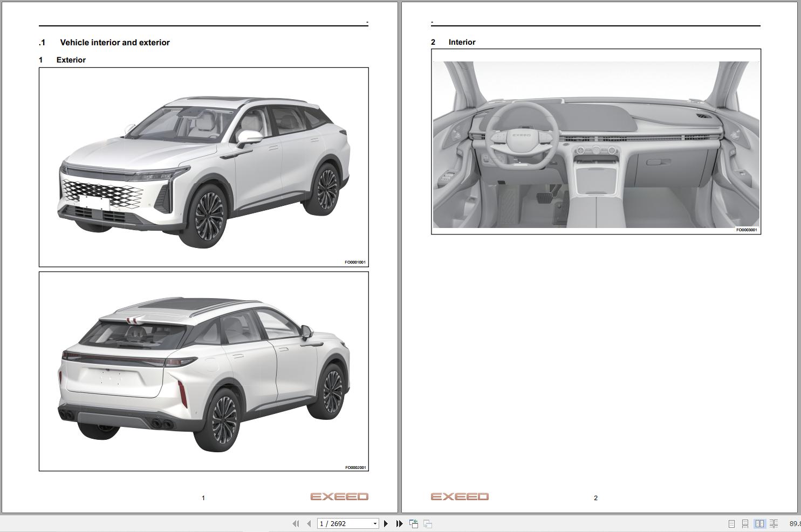Return to the previous view

[413, 523]
